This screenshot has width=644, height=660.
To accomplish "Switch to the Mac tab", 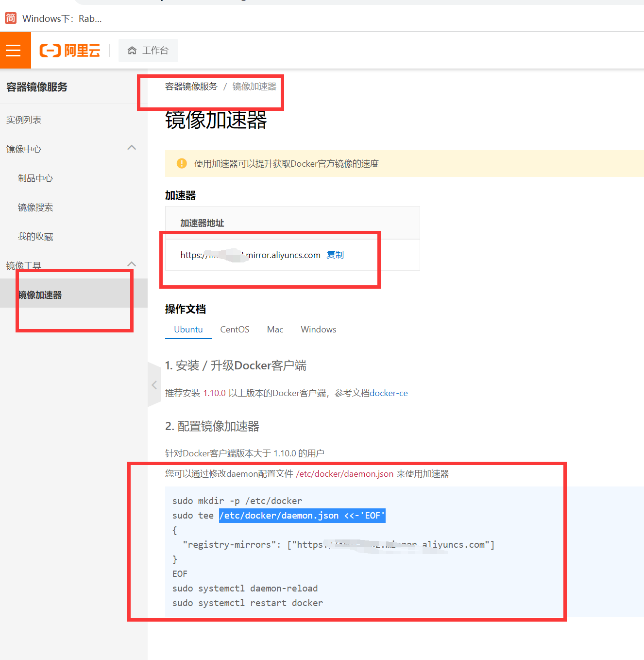I will click(x=275, y=330).
